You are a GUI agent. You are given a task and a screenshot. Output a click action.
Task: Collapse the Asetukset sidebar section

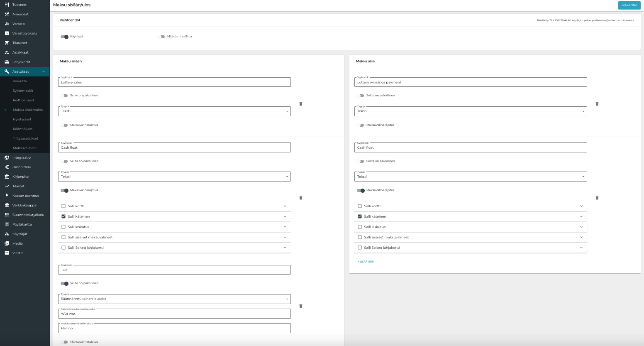44,71
